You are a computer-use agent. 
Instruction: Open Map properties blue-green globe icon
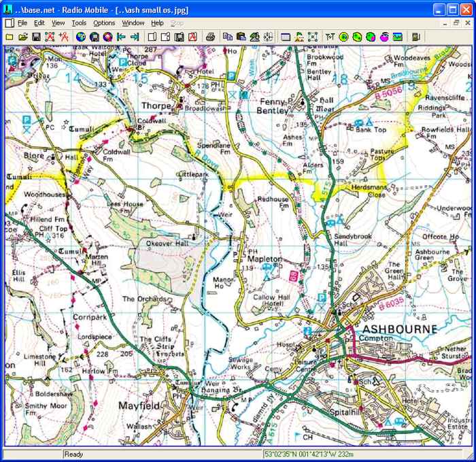[81, 37]
